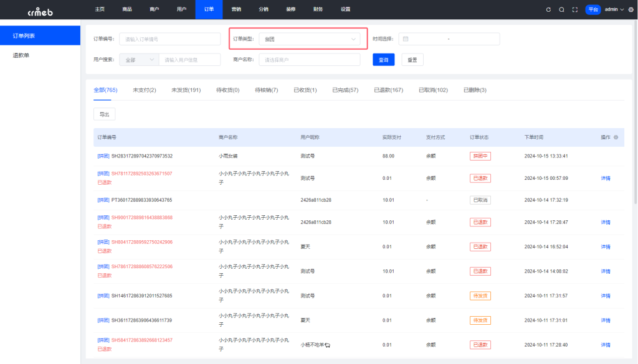This screenshot has width=638, height=364.
Task: Click the 下单时间 column header
Action: pyautogui.click(x=533, y=138)
